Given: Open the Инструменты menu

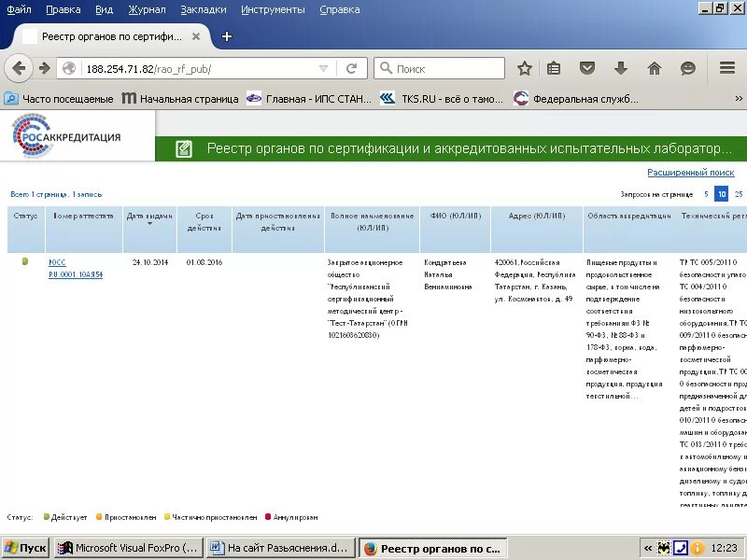Looking at the screenshot, I should [x=273, y=9].
